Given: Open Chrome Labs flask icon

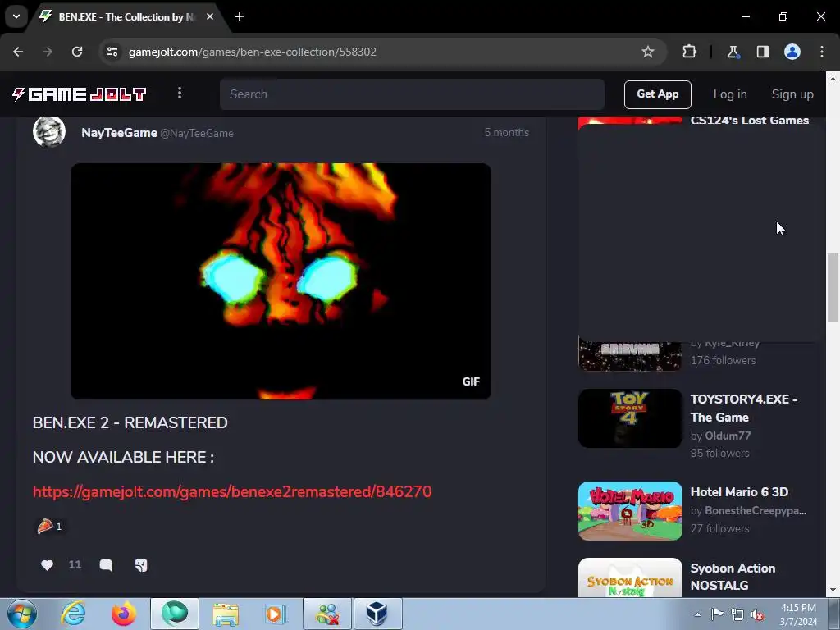Looking at the screenshot, I should [733, 52].
